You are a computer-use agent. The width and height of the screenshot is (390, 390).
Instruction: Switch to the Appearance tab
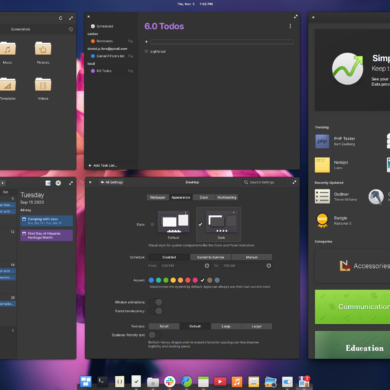click(181, 197)
